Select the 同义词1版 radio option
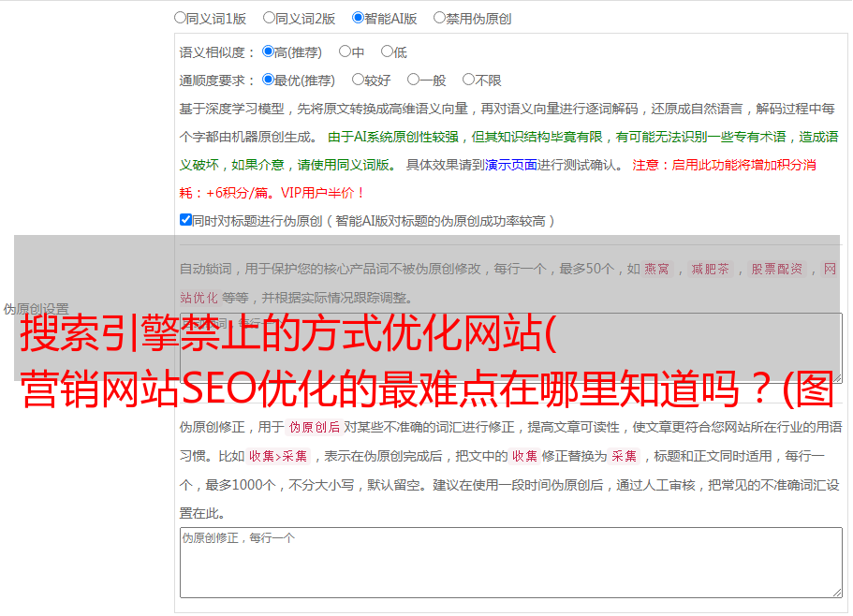853x616 pixels. (181, 18)
